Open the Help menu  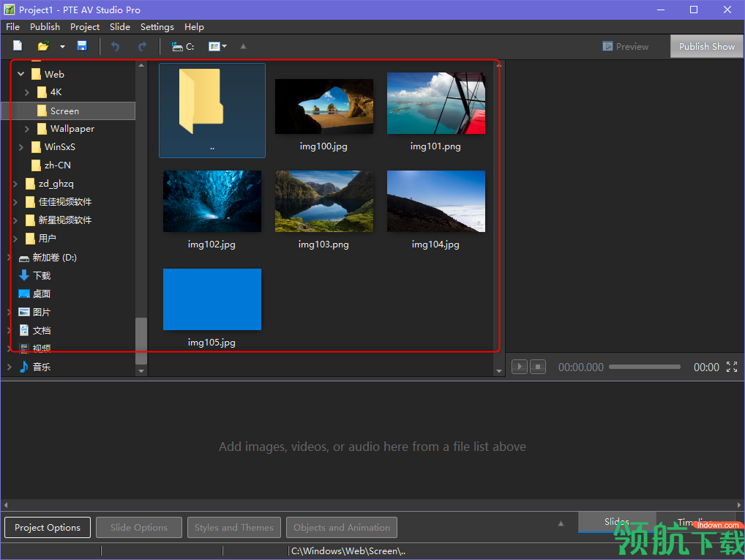click(194, 26)
